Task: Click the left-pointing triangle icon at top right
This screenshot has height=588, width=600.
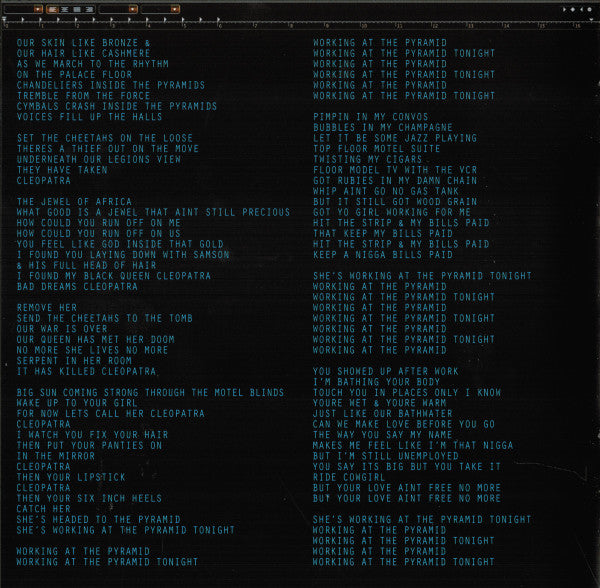Action: pos(581,9)
